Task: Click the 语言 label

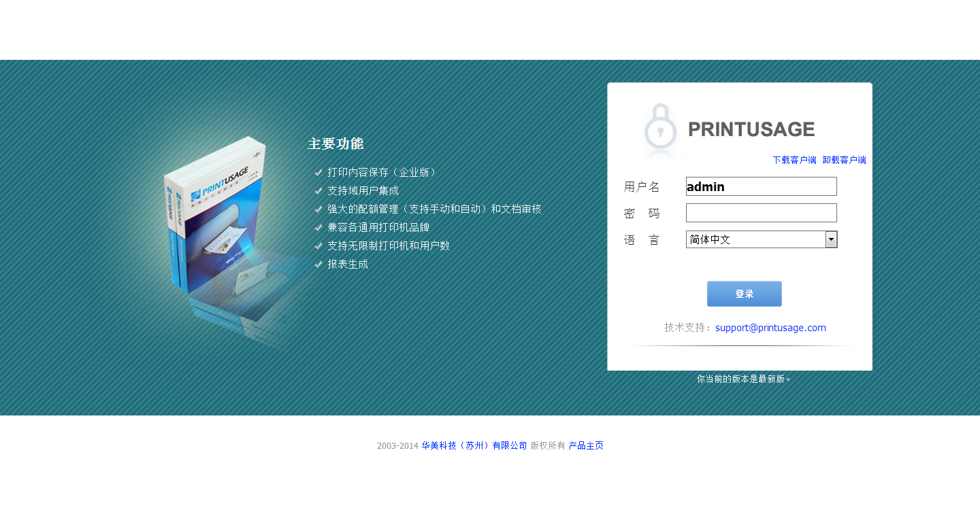Action: click(x=642, y=240)
